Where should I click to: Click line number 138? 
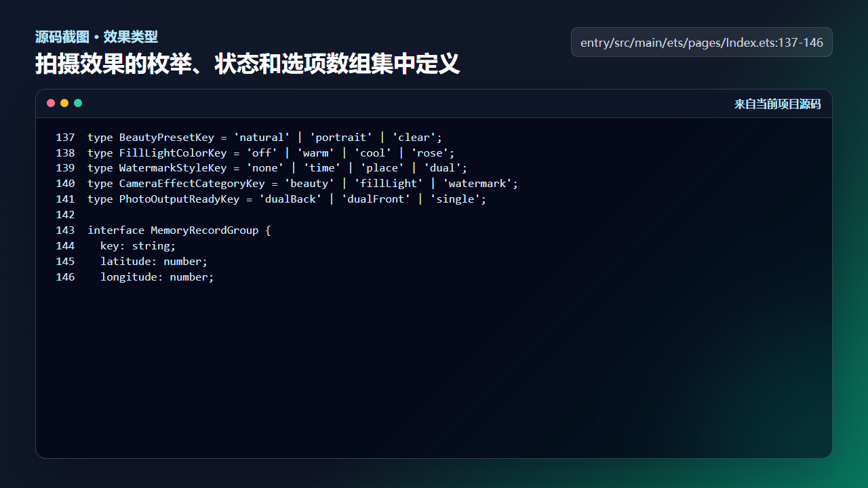pyautogui.click(x=65, y=153)
